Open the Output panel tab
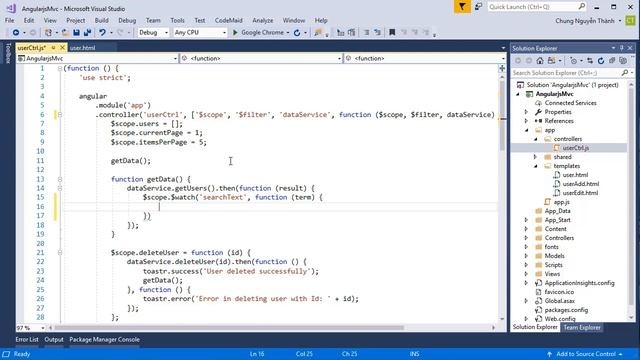 coord(54,340)
